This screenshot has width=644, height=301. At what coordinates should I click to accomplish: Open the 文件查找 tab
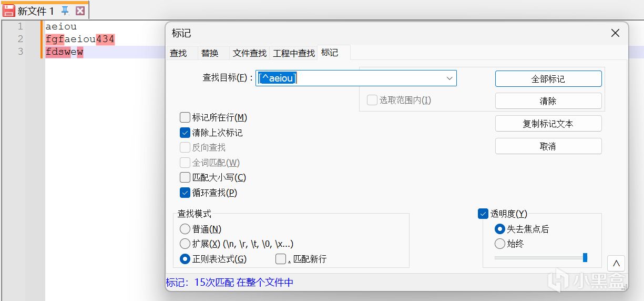click(x=250, y=53)
